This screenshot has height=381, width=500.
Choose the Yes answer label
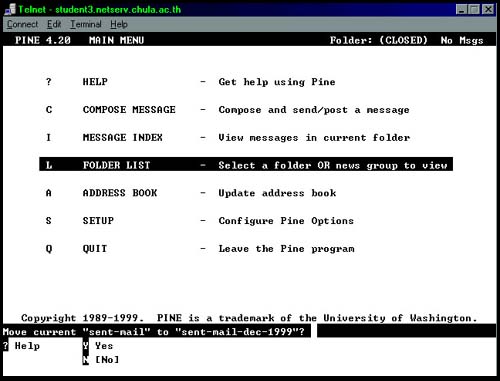[104, 346]
